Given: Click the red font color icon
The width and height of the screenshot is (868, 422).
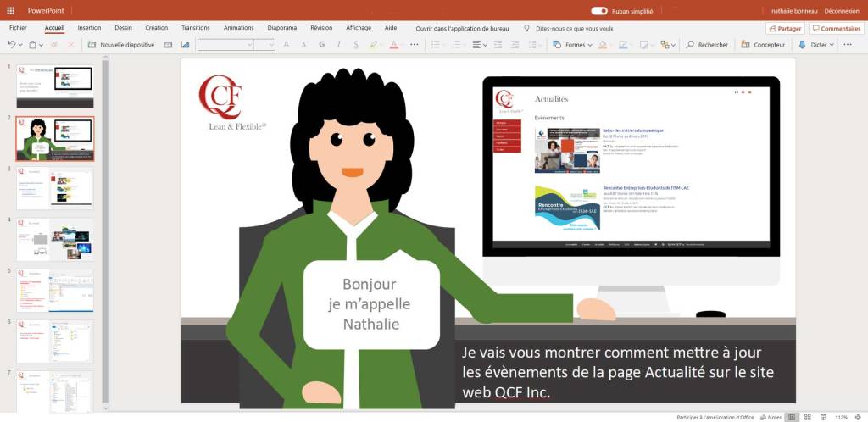Looking at the screenshot, I should [393, 45].
